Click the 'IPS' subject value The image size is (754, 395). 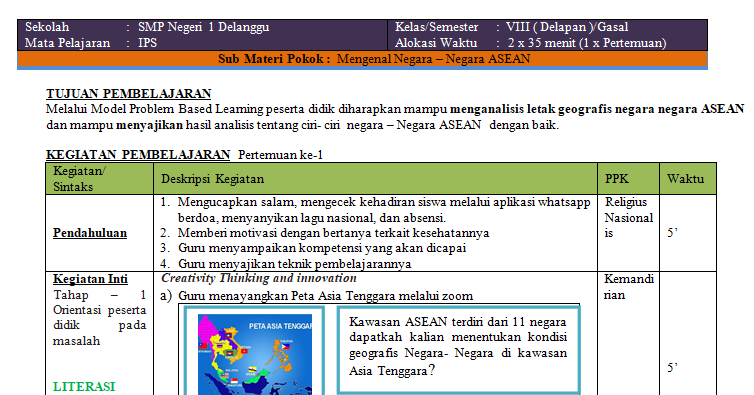[x=148, y=43]
